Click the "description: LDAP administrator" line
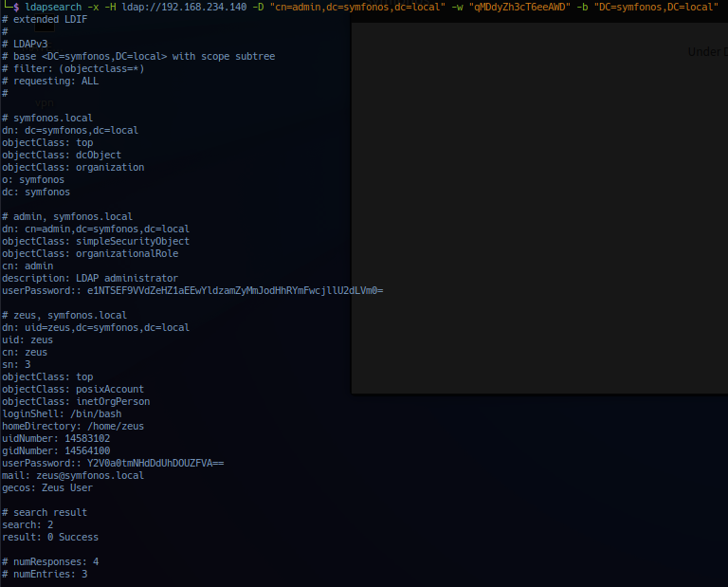 [90, 278]
